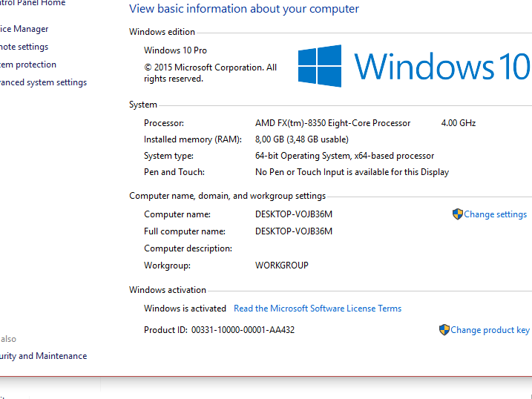
Task: Click the '8,00 GB (3,48 GB usable)' memory value
Action: (302, 139)
